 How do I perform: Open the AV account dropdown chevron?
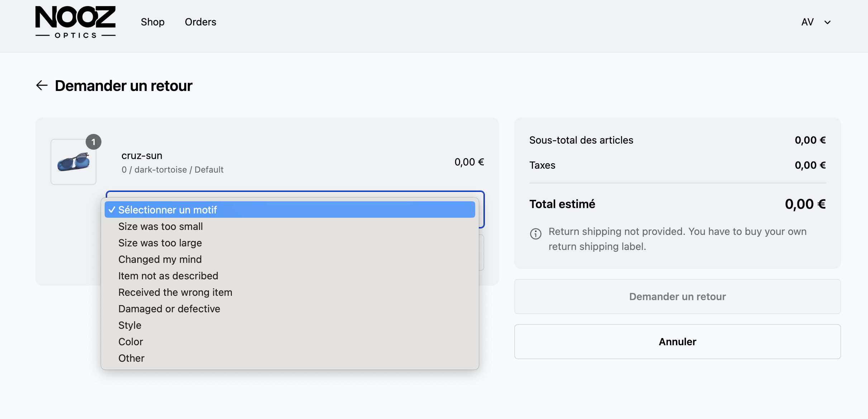coord(827,22)
